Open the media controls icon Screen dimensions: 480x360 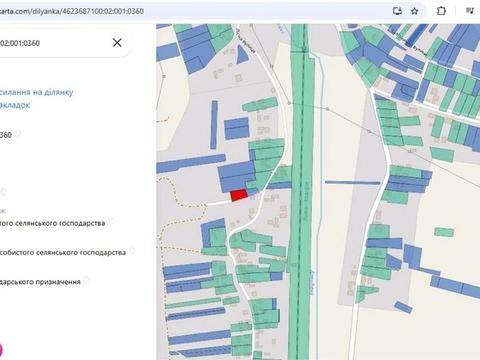tap(470, 11)
